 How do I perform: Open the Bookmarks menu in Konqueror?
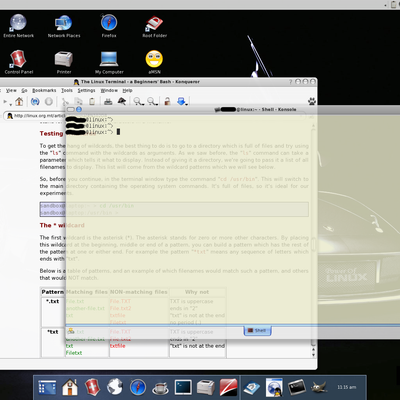44,90
